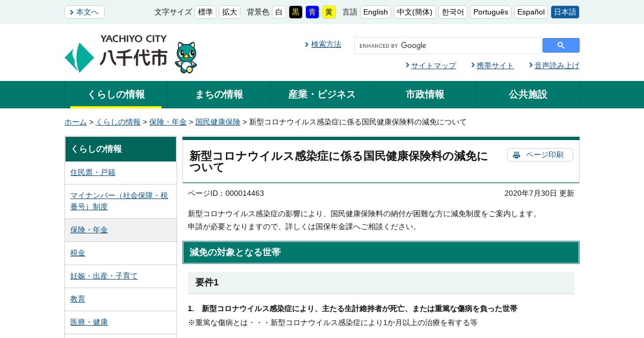Viewport: 644px width, 338px height.
Task: Switch language to 日本語
Action: (x=565, y=12)
